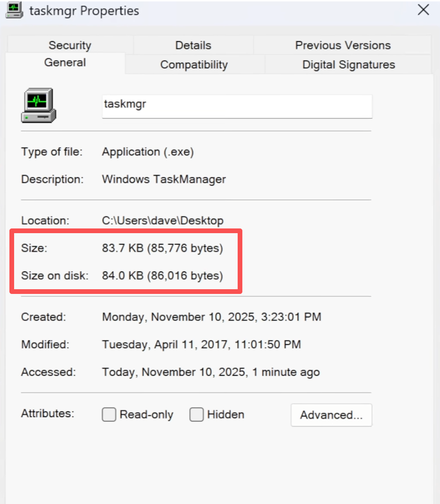Tick the Hidden attribute checkbox
This screenshot has height=504, width=440.
click(196, 415)
